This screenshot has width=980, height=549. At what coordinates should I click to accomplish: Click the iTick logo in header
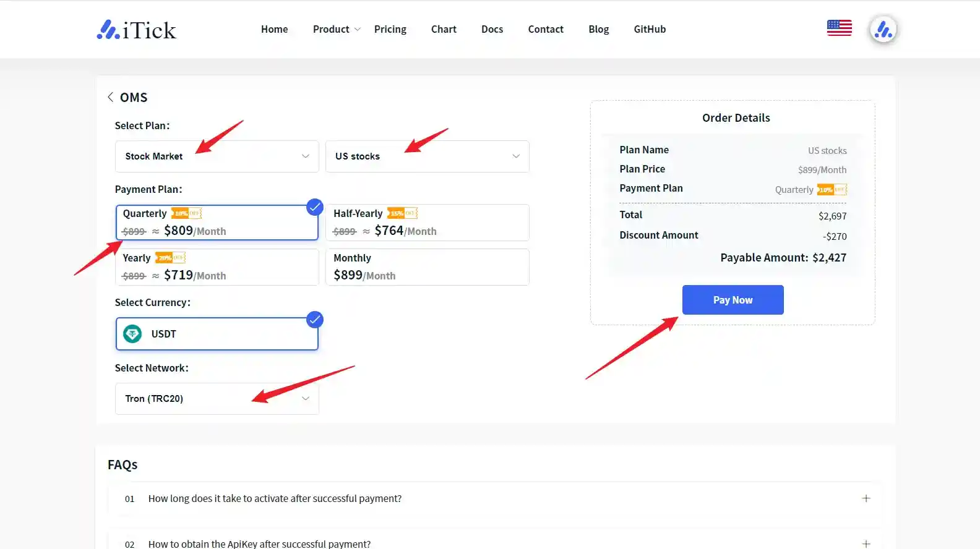click(x=137, y=30)
